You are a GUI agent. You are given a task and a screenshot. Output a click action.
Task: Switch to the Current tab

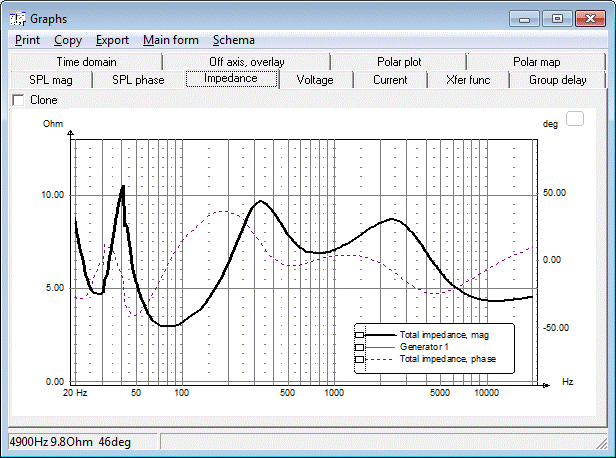click(390, 80)
